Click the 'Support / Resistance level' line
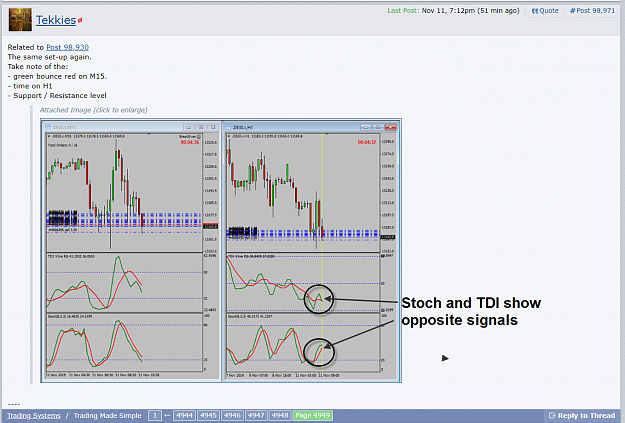Screen dimensions: 625x423 [x=57, y=96]
